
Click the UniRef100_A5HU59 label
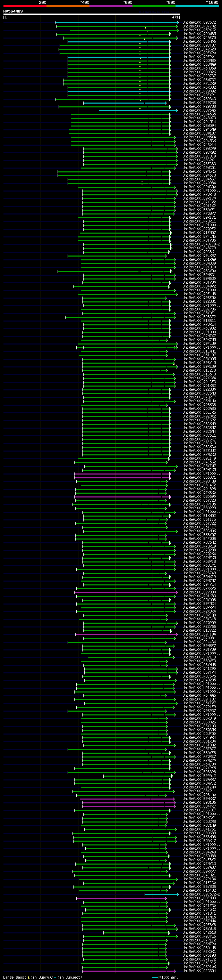pos(199,68)
